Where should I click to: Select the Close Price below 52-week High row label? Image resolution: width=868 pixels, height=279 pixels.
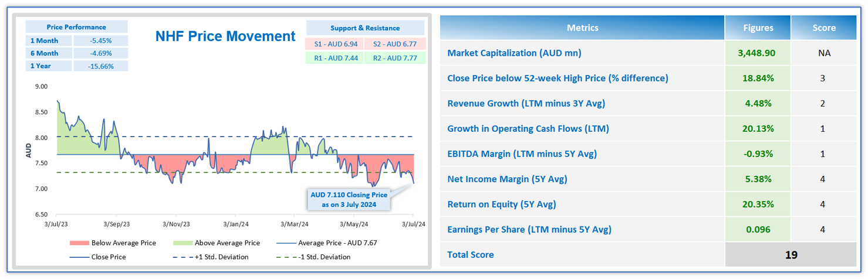coord(558,78)
